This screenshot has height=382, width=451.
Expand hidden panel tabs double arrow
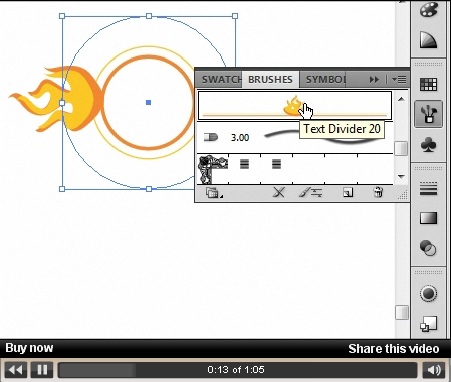tap(374, 80)
